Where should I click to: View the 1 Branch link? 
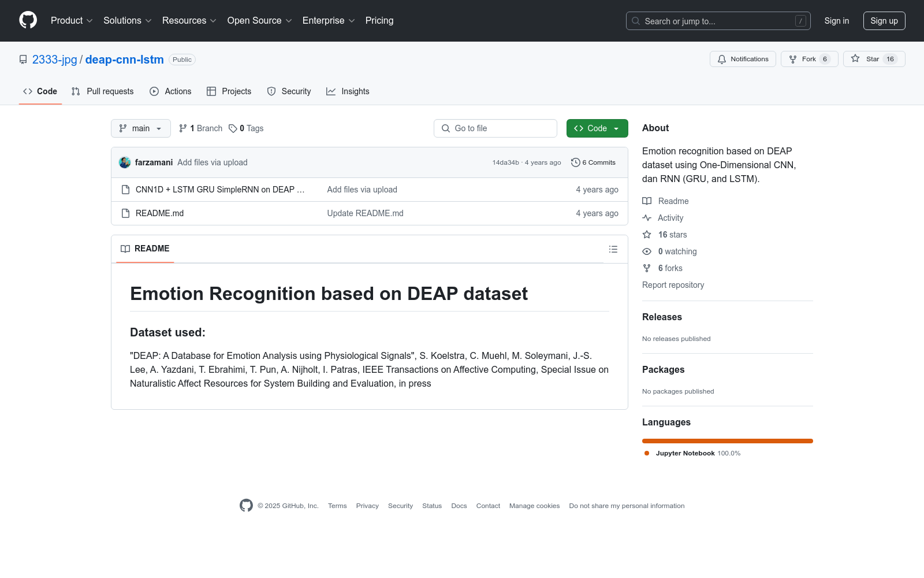click(x=200, y=128)
